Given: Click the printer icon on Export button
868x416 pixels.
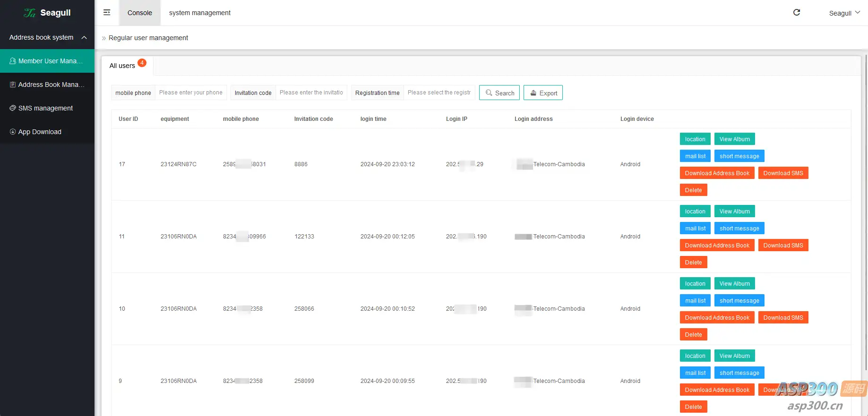Looking at the screenshot, I should coord(533,93).
